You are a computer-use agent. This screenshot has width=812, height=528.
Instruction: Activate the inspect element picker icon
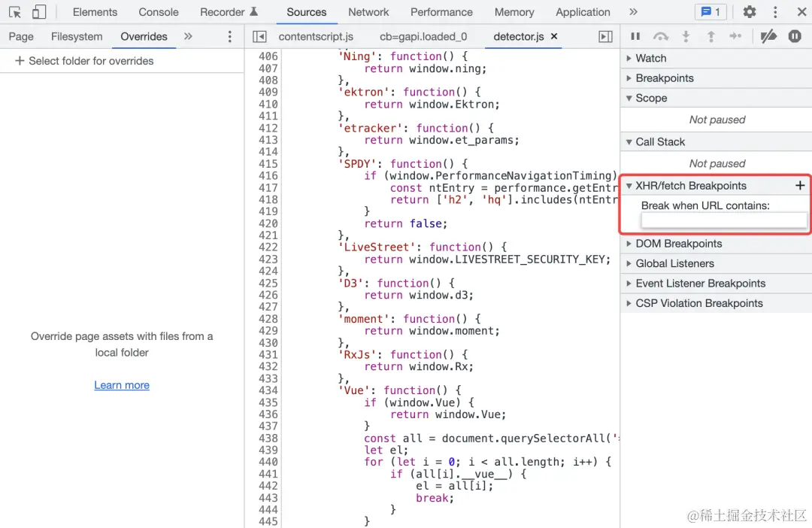[x=14, y=11]
